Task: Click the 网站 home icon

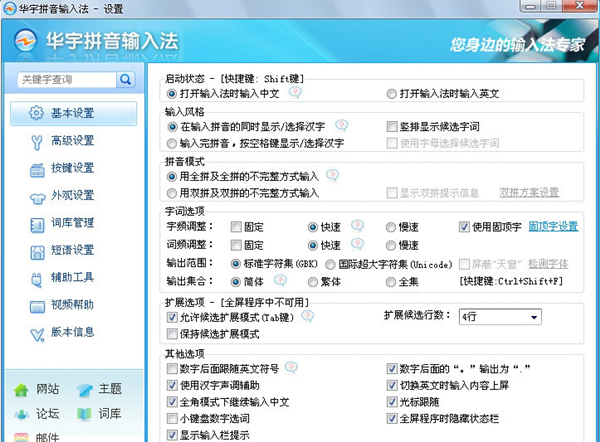Action: (21, 389)
